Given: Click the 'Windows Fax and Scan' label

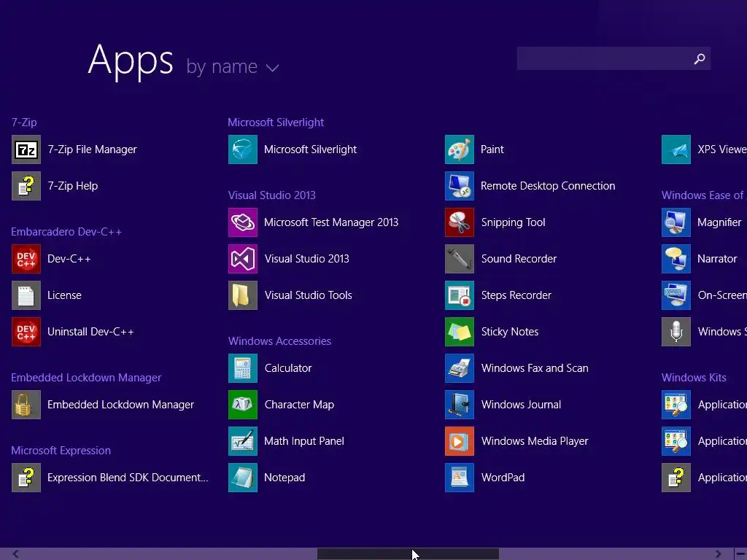Looking at the screenshot, I should (535, 368).
